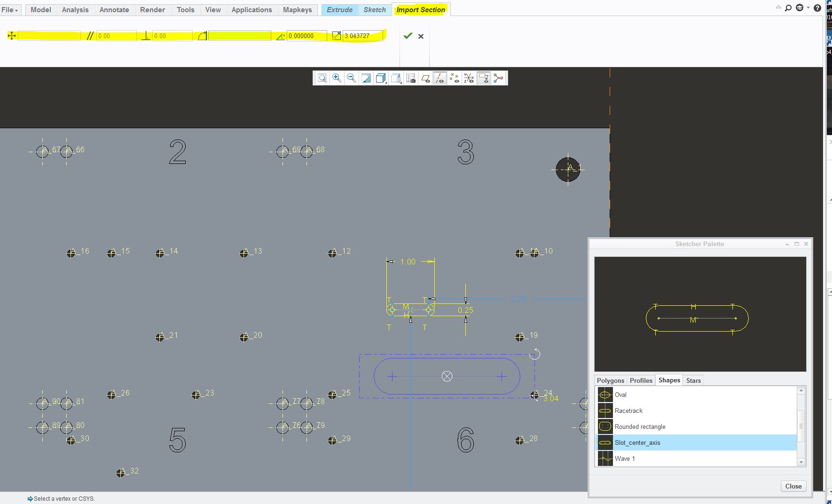Open the Analysis menu
The height and width of the screenshot is (504, 832).
coord(75,9)
